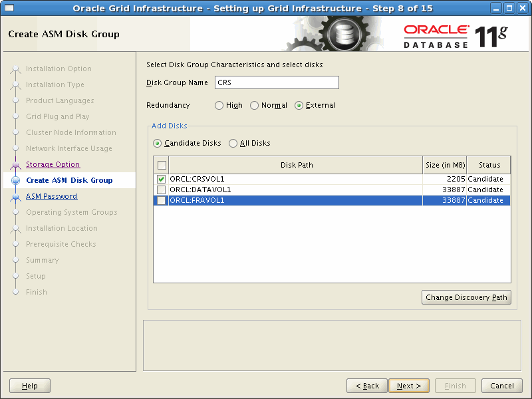Viewport: 532px width, 399px height.
Task: Click Candidate status of DATAVOL1 row
Action: point(485,190)
